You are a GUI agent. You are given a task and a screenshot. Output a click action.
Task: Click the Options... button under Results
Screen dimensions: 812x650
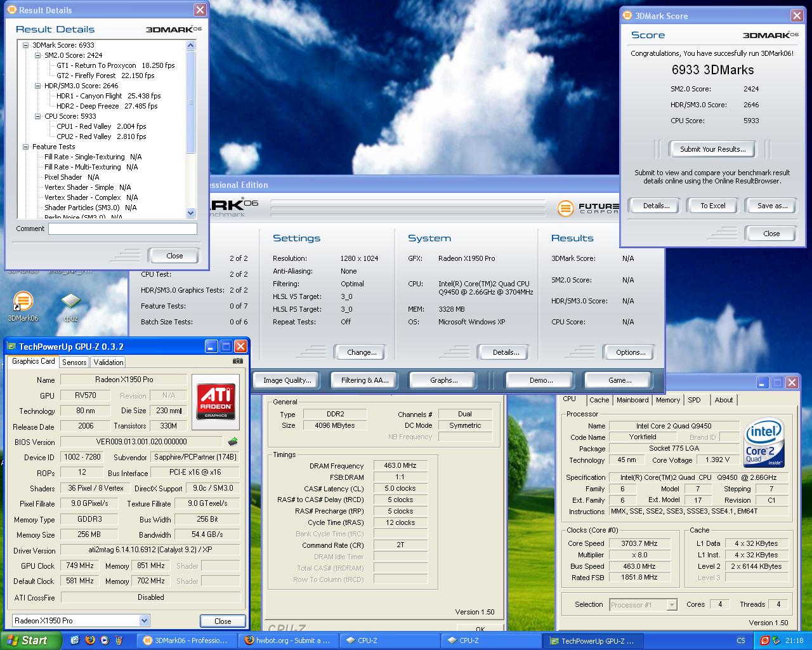tap(631, 352)
